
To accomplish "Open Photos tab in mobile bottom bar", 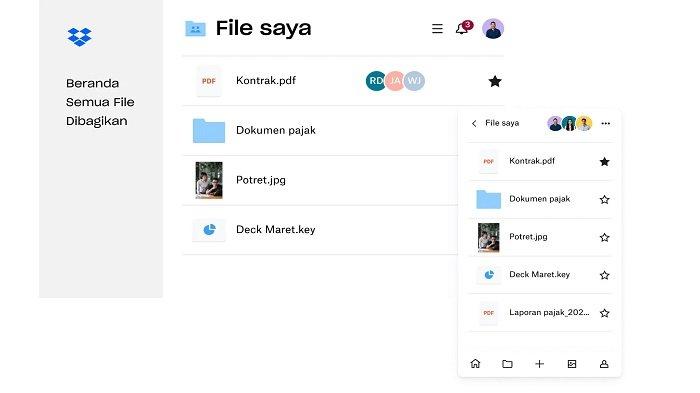I will [x=572, y=364].
